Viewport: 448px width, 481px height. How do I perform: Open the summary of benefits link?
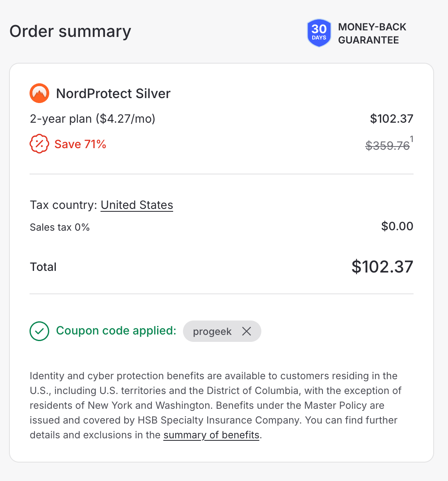211,435
